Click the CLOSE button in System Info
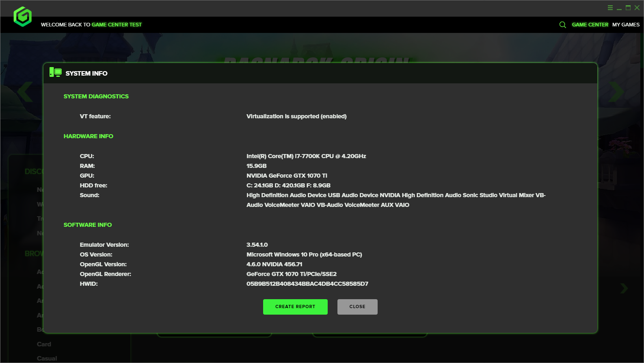The width and height of the screenshot is (644, 363). click(x=357, y=307)
